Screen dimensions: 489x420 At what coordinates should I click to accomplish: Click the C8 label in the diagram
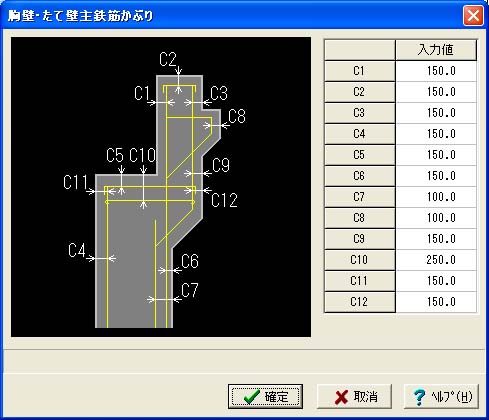pos(237,116)
